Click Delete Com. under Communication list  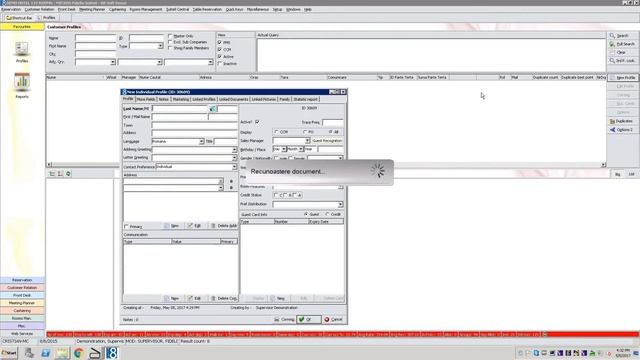(224, 298)
